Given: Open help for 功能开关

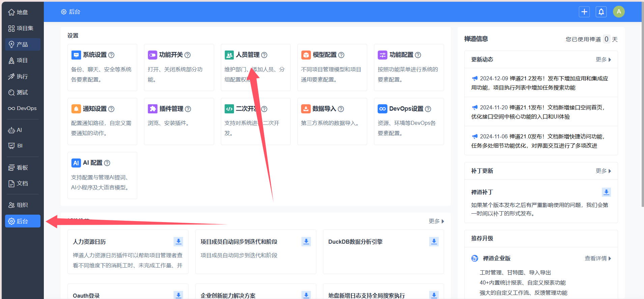Looking at the screenshot, I should [187, 55].
